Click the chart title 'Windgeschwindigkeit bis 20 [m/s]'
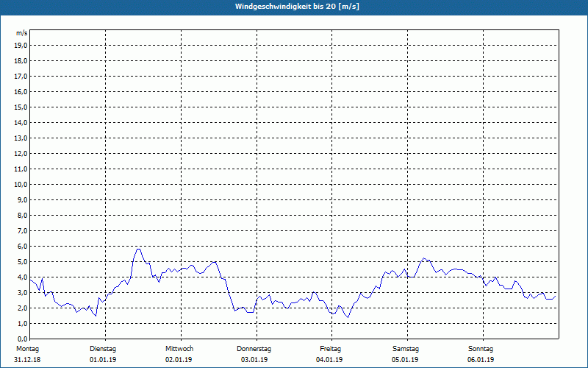 coord(297,7)
